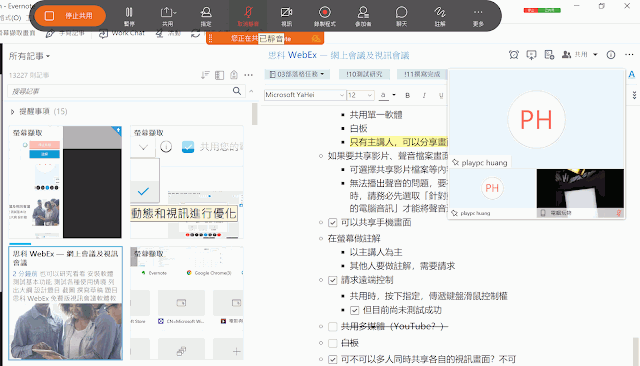Toggle italic formatting
This screenshot has height=366, width=640.
(424, 95)
